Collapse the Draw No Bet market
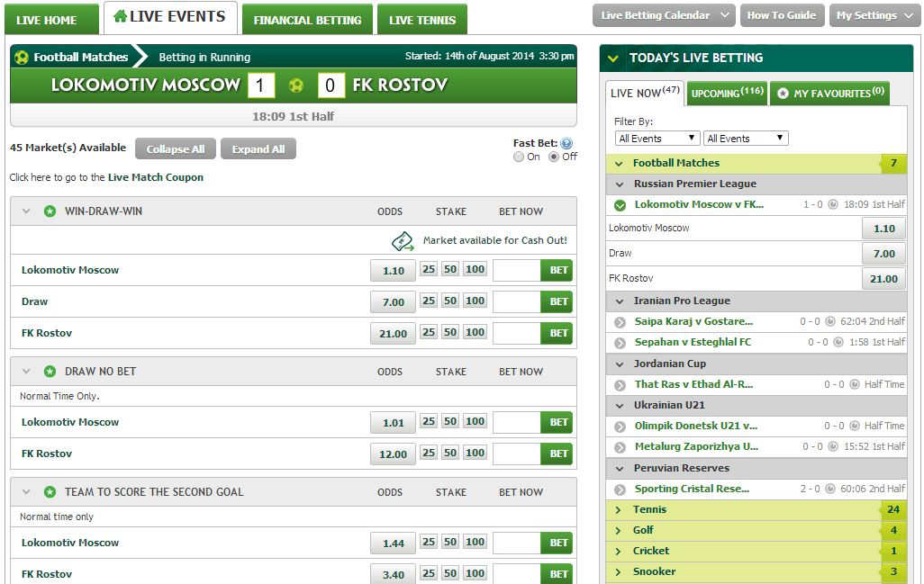This screenshot has height=584, width=924. coord(26,372)
